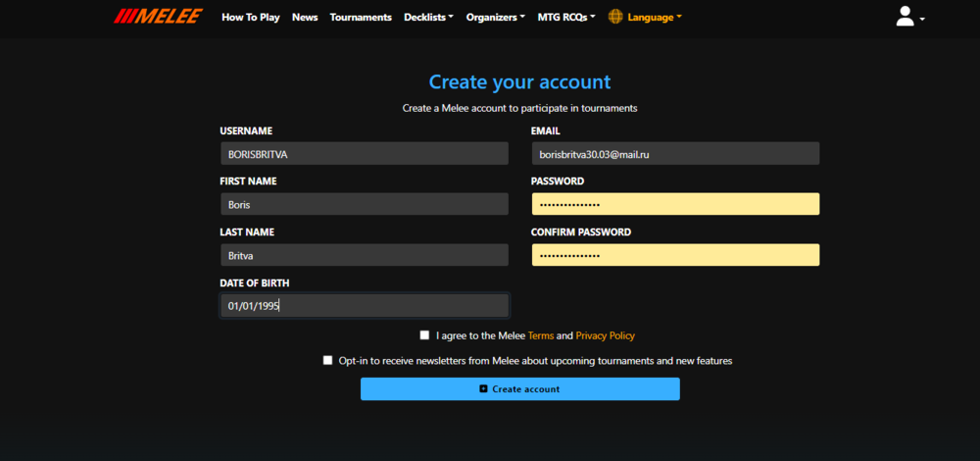The height and width of the screenshot is (461, 980).
Task: Click the Date of Birth field
Action: (x=364, y=306)
